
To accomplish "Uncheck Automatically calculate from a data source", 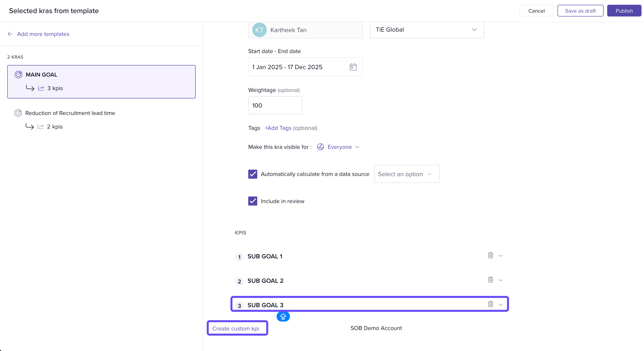I will click(x=253, y=174).
